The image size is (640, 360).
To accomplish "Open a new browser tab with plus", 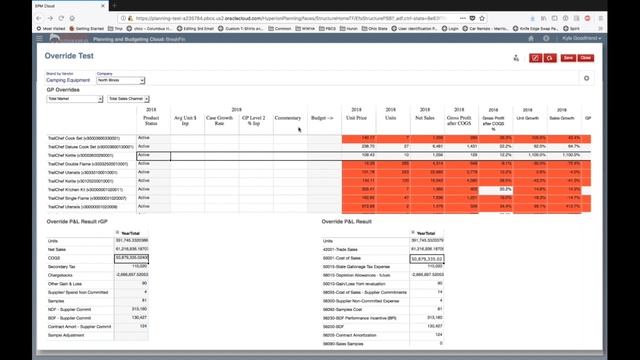I will click(x=114, y=6).
